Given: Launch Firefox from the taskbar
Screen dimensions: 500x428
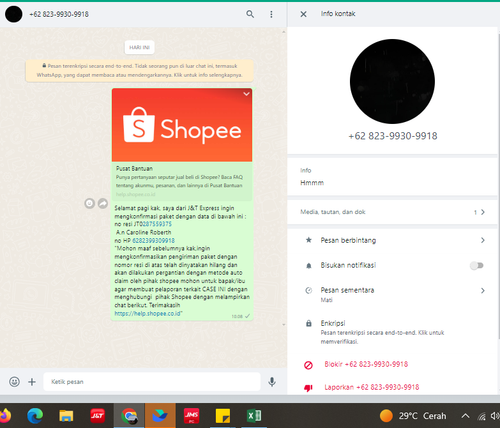Looking at the screenshot, I should 5,416.
